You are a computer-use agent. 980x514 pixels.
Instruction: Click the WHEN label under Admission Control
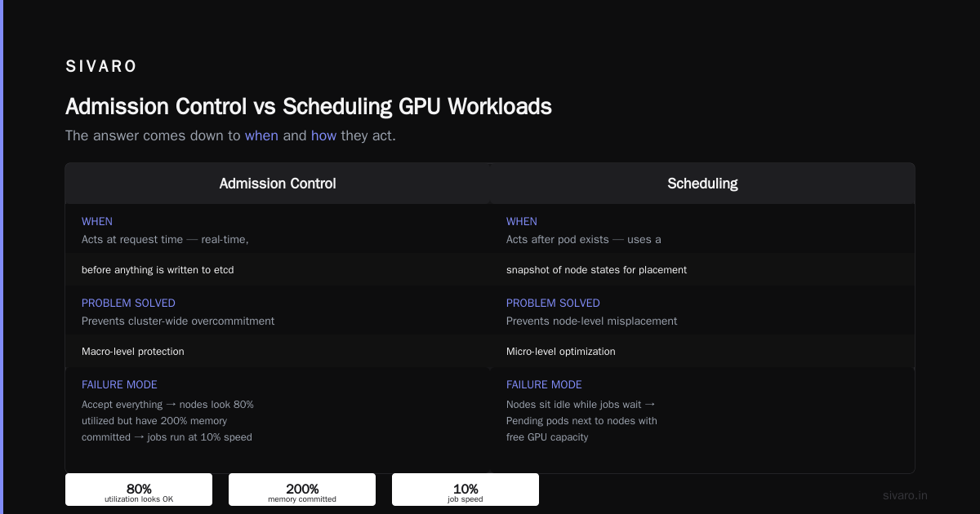tap(97, 221)
